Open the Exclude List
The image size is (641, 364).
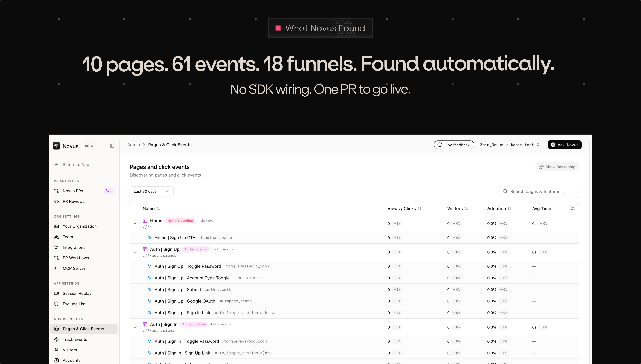click(x=84, y=304)
